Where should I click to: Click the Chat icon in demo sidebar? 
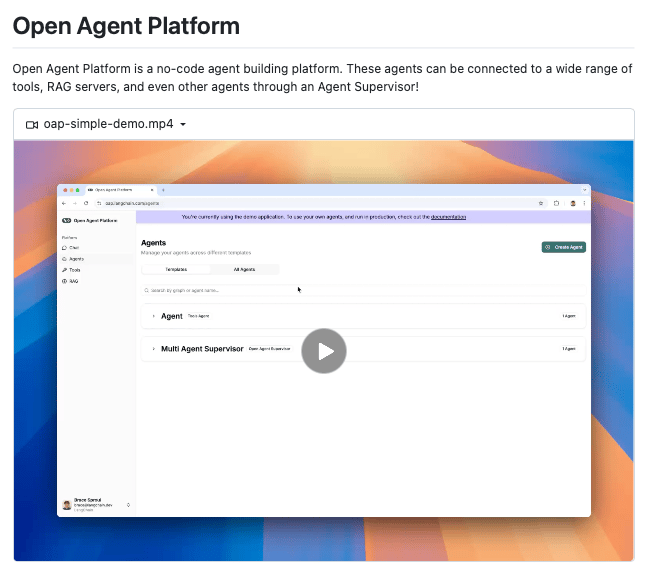pyautogui.click(x=64, y=248)
